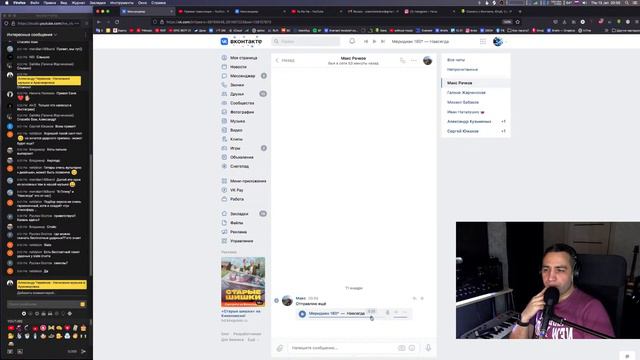Click Меридиан 1807 — Навсегда track title in header
This screenshot has width=640, height=360.
click(x=420, y=41)
